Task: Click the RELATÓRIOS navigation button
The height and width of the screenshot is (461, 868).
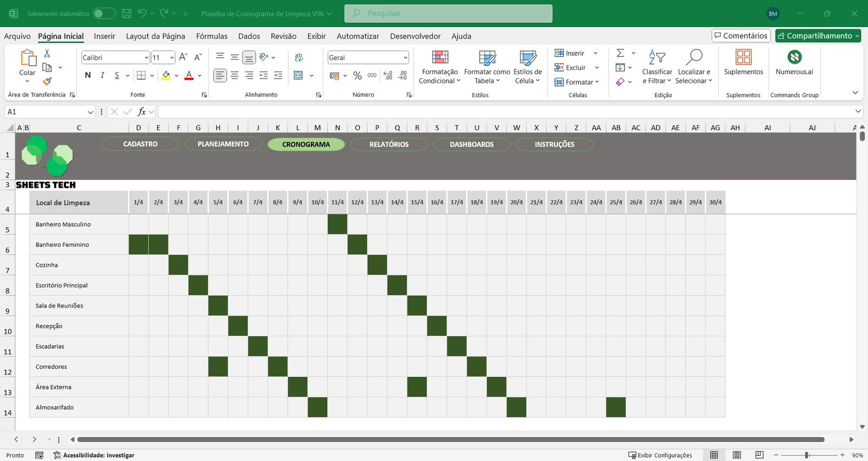Action: pyautogui.click(x=389, y=144)
